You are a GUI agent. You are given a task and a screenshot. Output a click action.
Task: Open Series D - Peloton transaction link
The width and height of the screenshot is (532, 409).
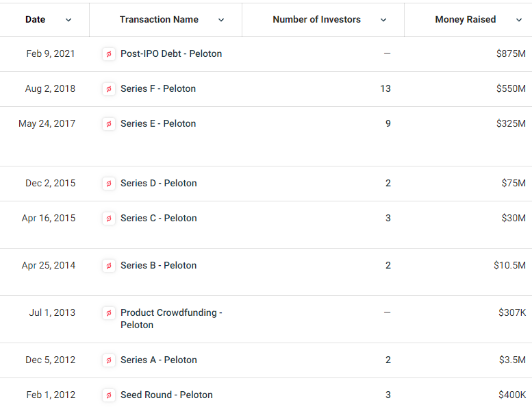click(x=158, y=184)
